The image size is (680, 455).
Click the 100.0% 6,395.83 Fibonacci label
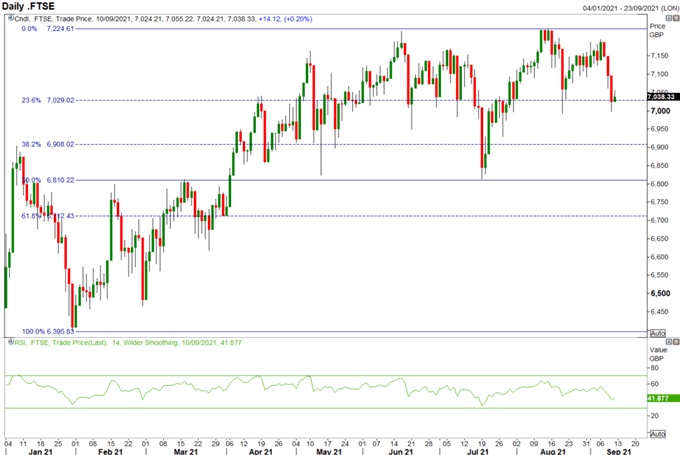click(48, 331)
